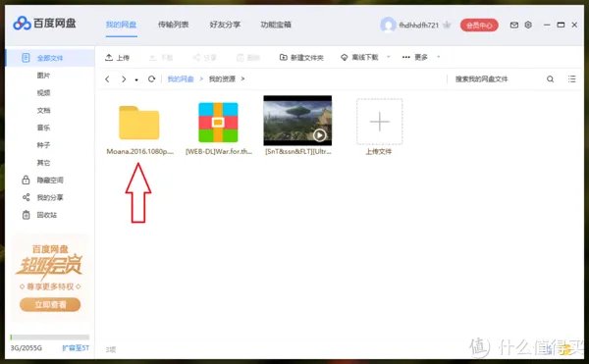589x364 pixels.
Task: Click the 扩容至5T link
Action: click(x=76, y=348)
